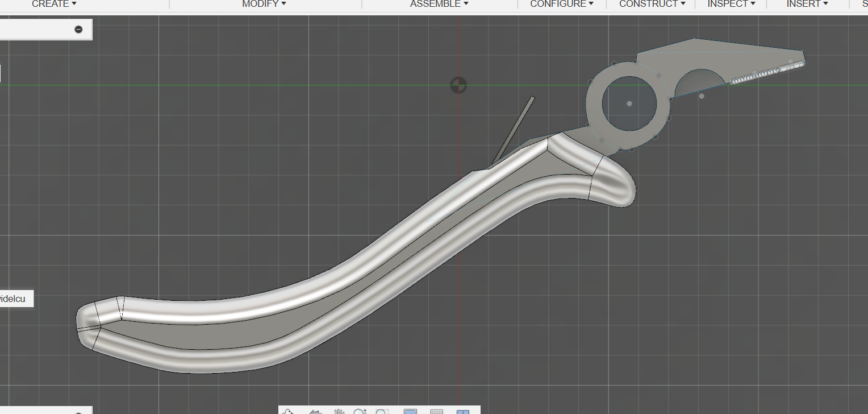
Task: Click the INSERT toolbar menu
Action: 807,4
